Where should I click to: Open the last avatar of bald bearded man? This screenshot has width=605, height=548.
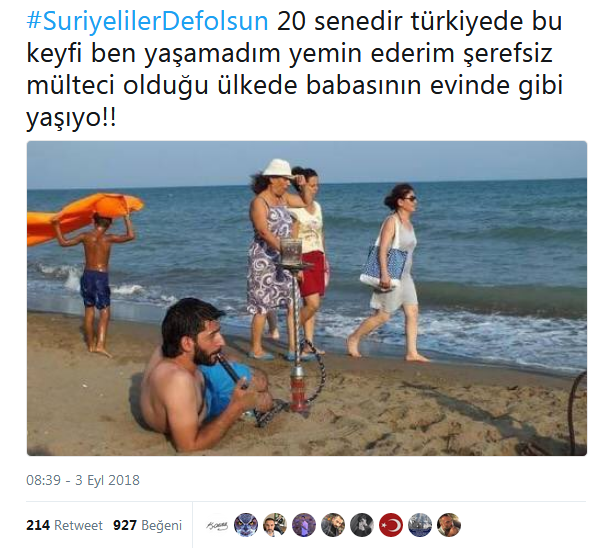pos(449,525)
